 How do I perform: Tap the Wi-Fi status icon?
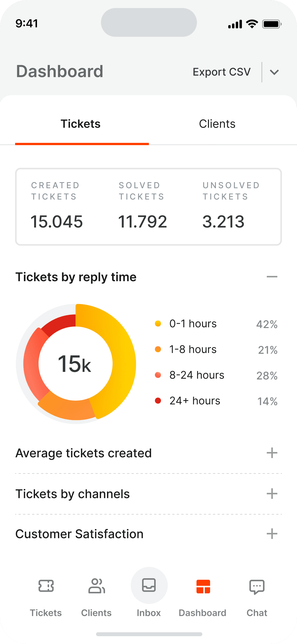252,24
